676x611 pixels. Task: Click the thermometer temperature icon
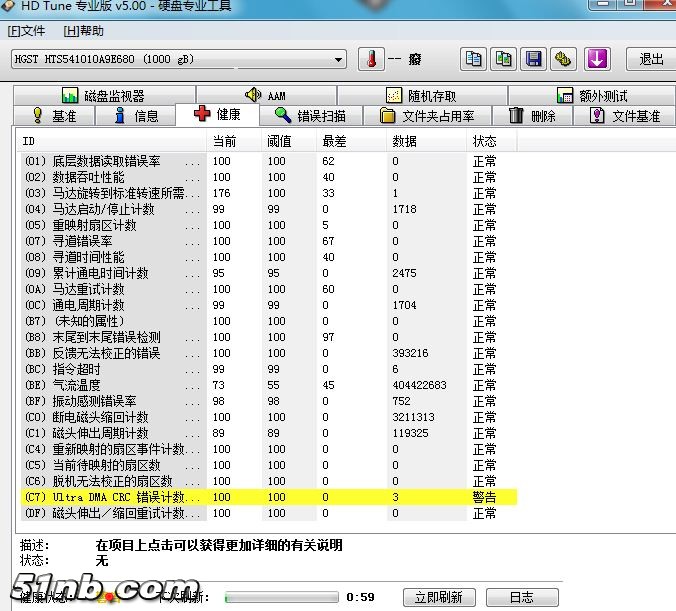click(x=371, y=59)
